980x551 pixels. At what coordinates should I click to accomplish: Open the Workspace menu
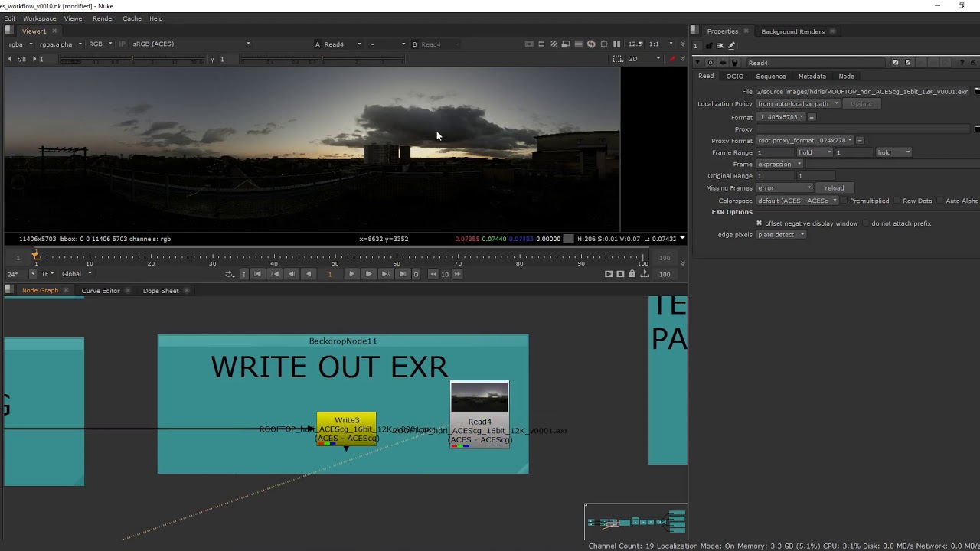point(40,18)
